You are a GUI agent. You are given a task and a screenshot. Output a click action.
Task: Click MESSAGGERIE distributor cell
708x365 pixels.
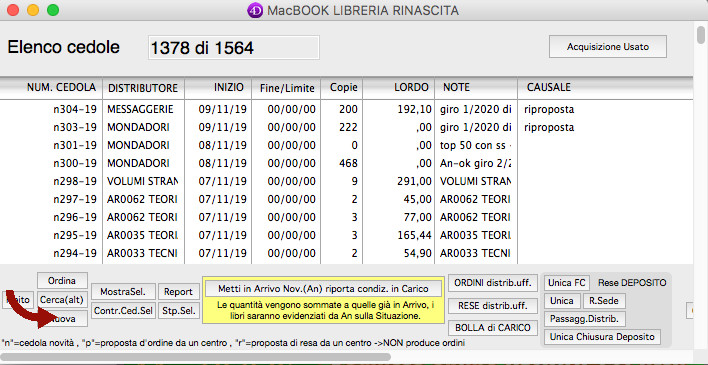pos(140,109)
